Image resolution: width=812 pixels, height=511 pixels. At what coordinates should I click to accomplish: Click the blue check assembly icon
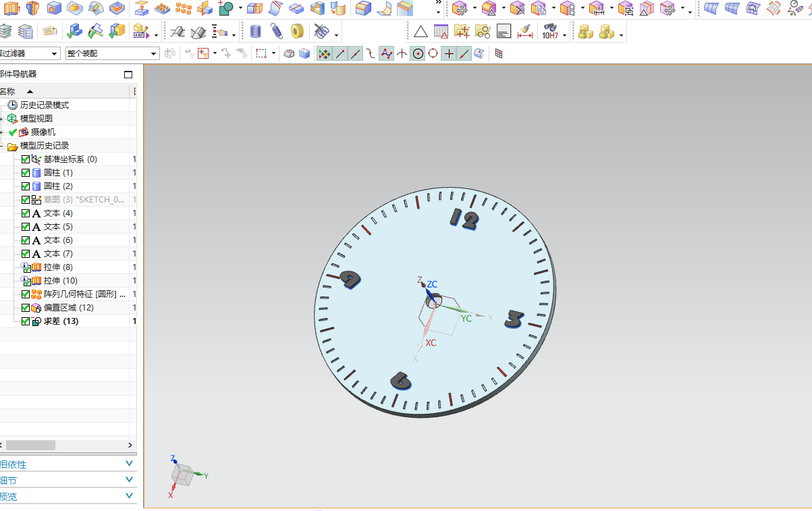pos(74,31)
